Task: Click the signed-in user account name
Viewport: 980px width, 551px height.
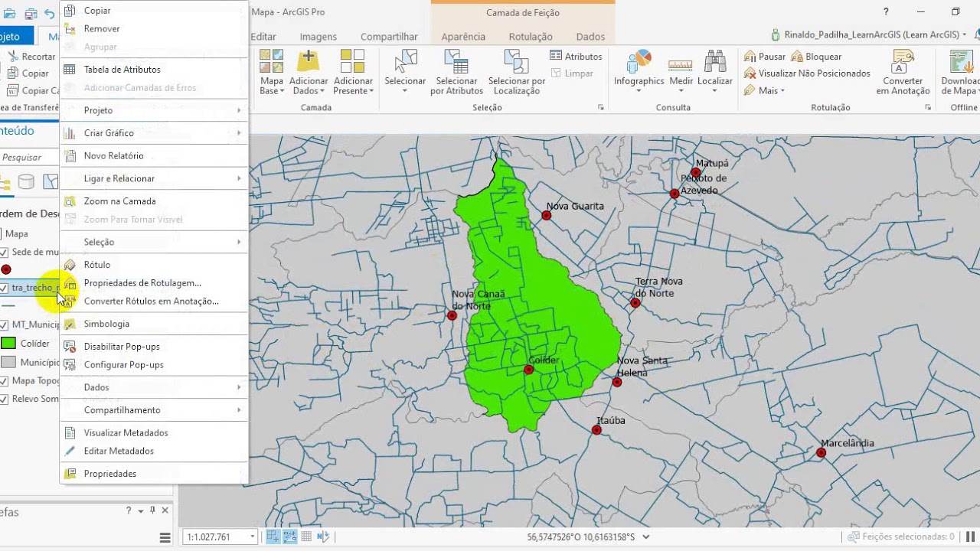Action: [871, 34]
